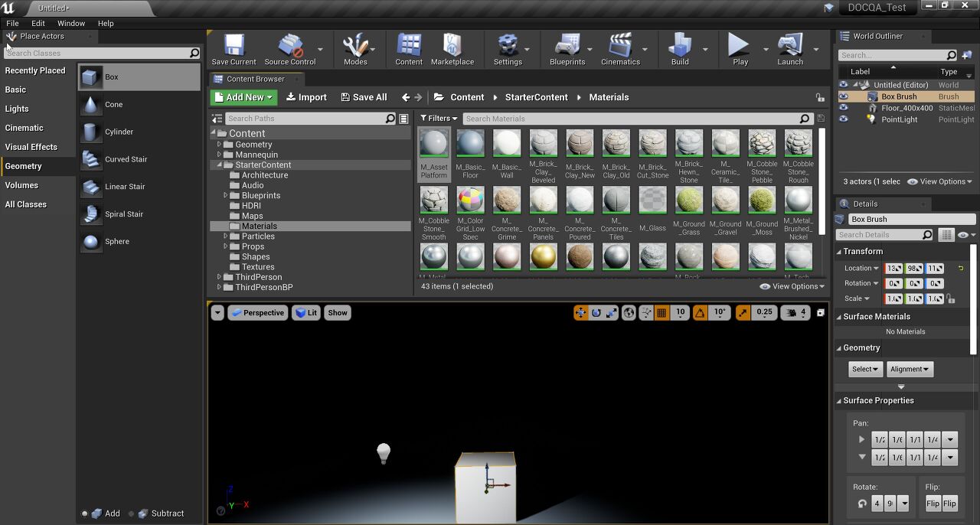Click the Play button icon
The width and height of the screenshot is (980, 525).
(x=740, y=50)
